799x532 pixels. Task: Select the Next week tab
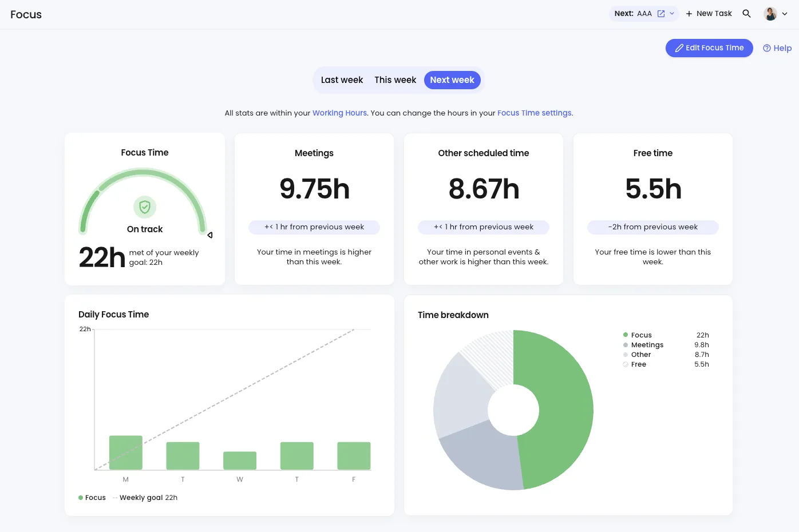tap(452, 80)
